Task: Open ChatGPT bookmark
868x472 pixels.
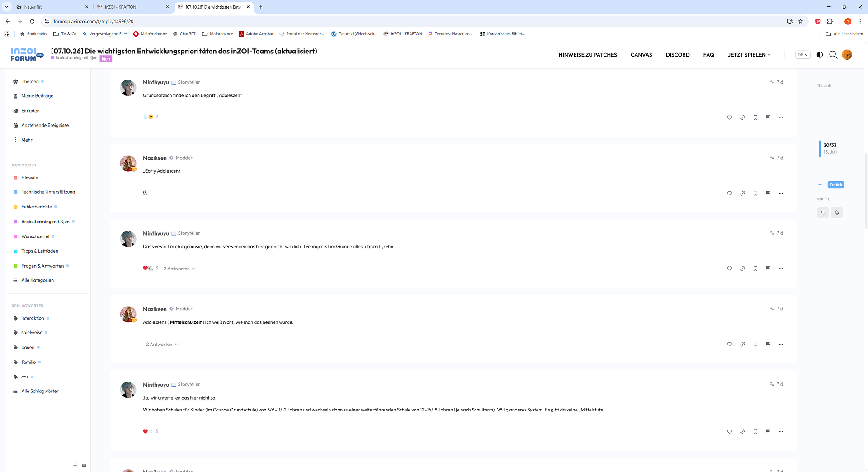Action: pos(184,34)
